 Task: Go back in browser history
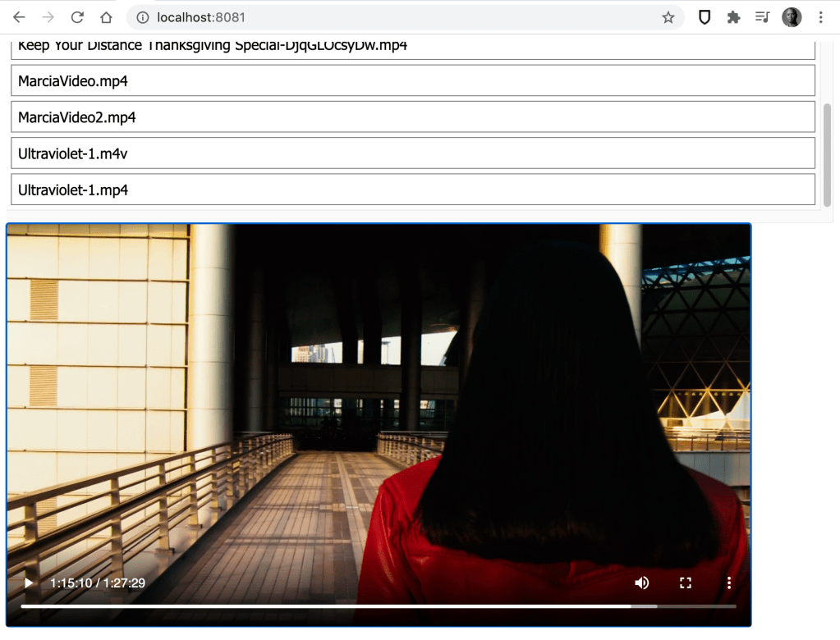click(19, 17)
